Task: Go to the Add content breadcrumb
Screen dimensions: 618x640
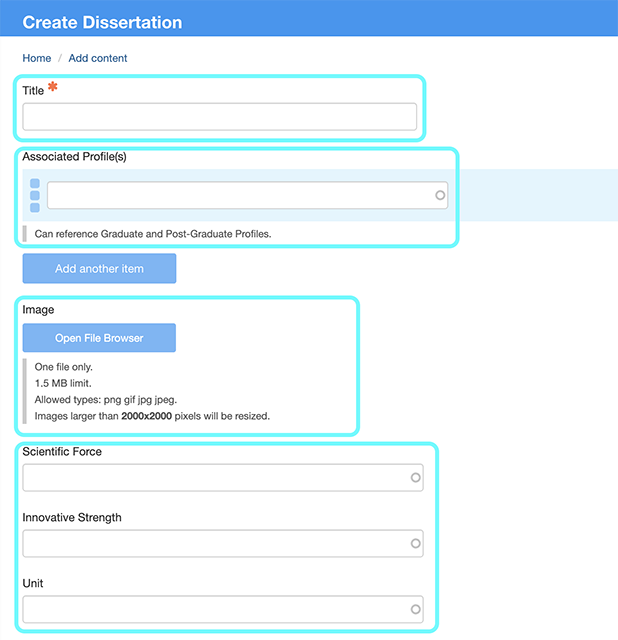Action: click(98, 58)
